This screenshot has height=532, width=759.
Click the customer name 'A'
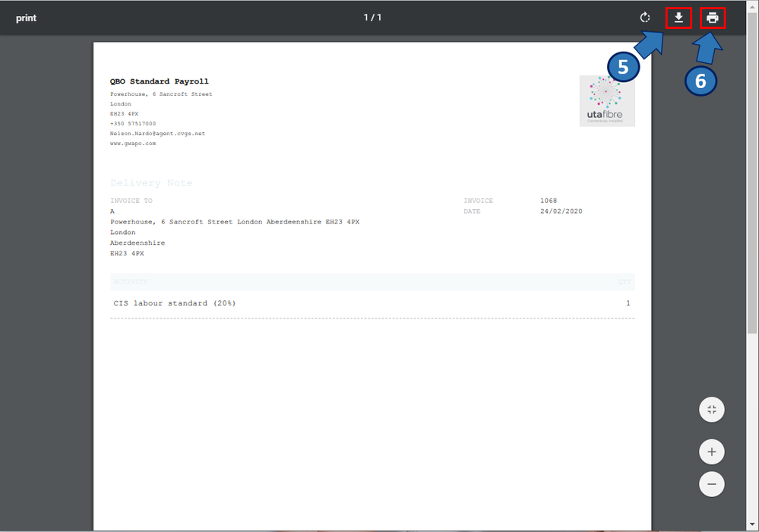[x=112, y=211]
